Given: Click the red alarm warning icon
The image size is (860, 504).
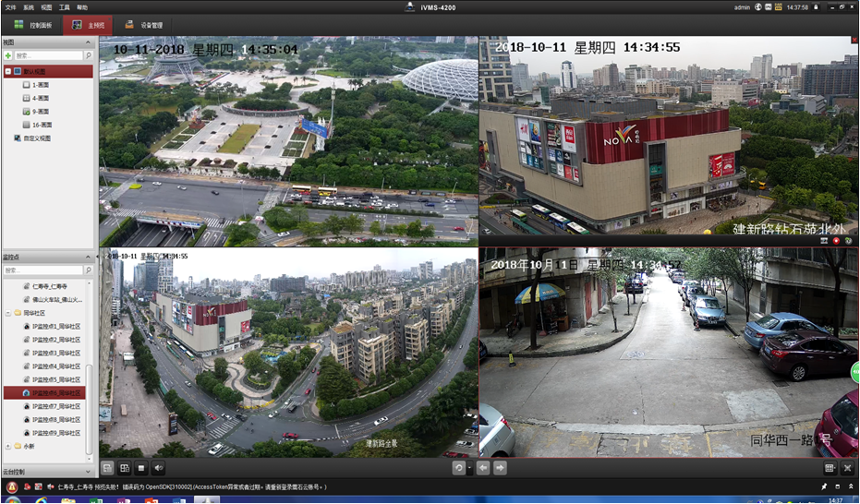Looking at the screenshot, I should pyautogui.click(x=11, y=487).
